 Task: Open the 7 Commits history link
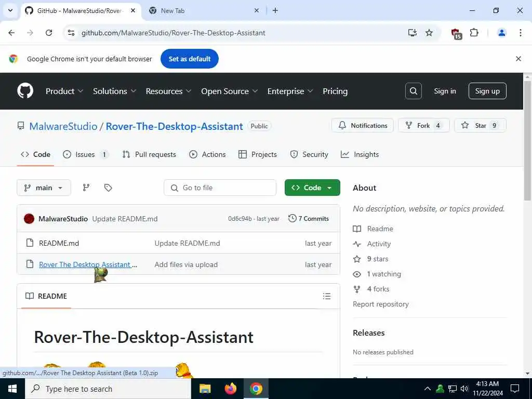click(x=309, y=219)
